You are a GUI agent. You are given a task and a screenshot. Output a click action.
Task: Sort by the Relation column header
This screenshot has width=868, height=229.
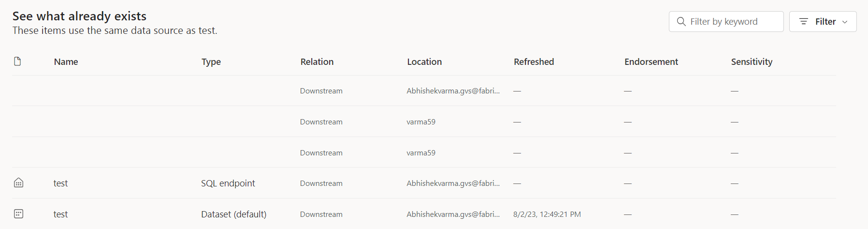point(317,62)
